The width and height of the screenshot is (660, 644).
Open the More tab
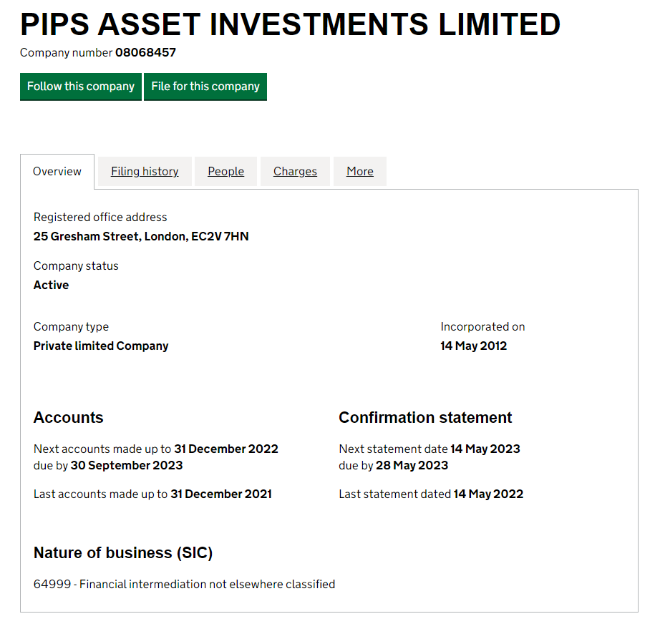360,172
